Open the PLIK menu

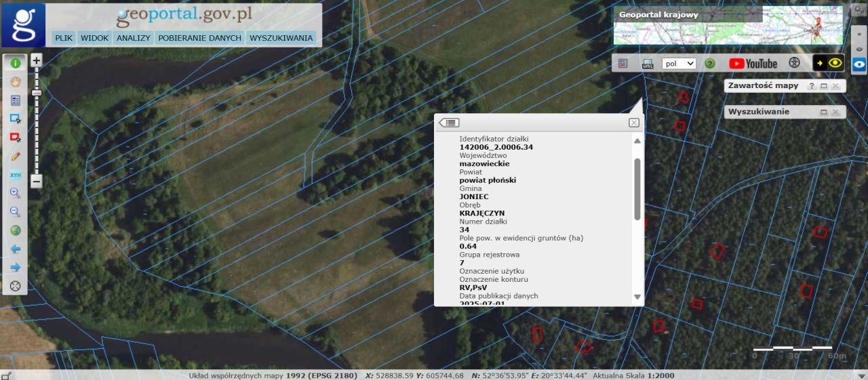click(64, 38)
